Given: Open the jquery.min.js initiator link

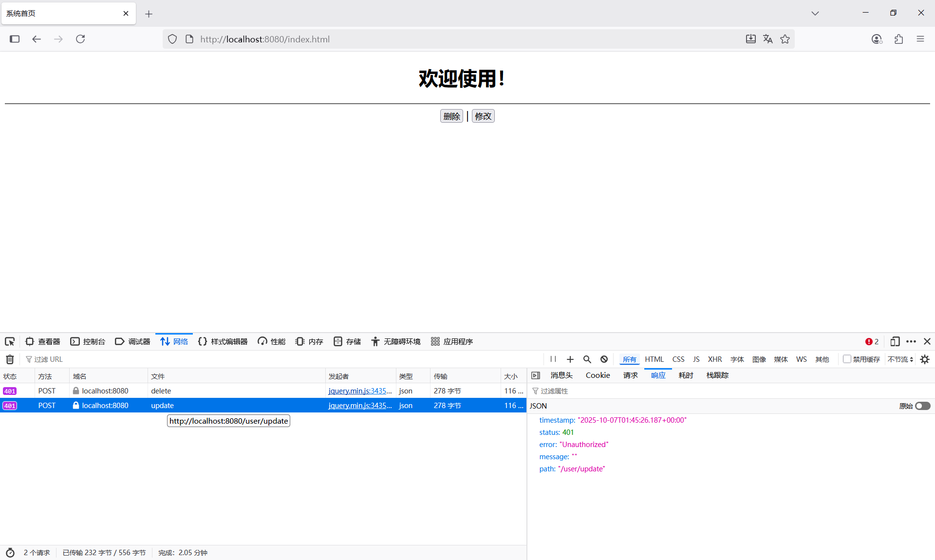Looking at the screenshot, I should pyautogui.click(x=359, y=391).
